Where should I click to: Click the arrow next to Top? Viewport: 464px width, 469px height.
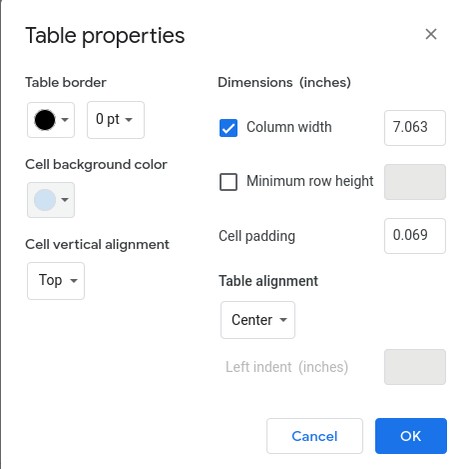[x=74, y=281]
